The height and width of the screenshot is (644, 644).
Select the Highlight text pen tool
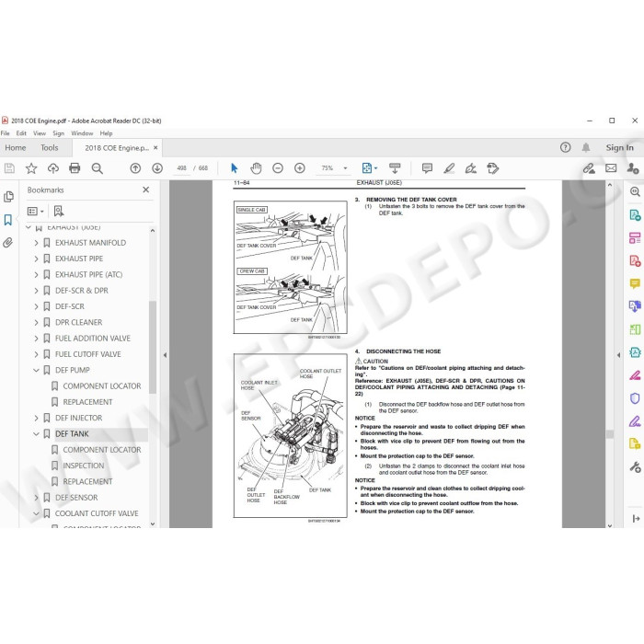pos(449,168)
